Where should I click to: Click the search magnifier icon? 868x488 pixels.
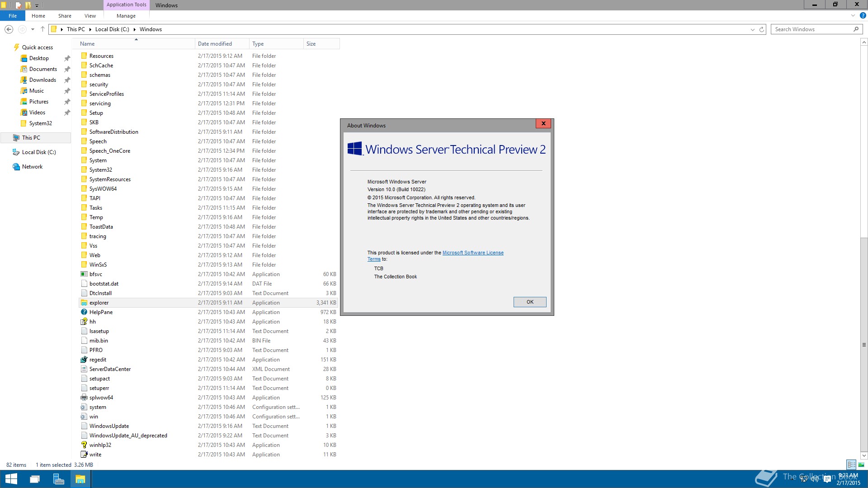point(856,29)
